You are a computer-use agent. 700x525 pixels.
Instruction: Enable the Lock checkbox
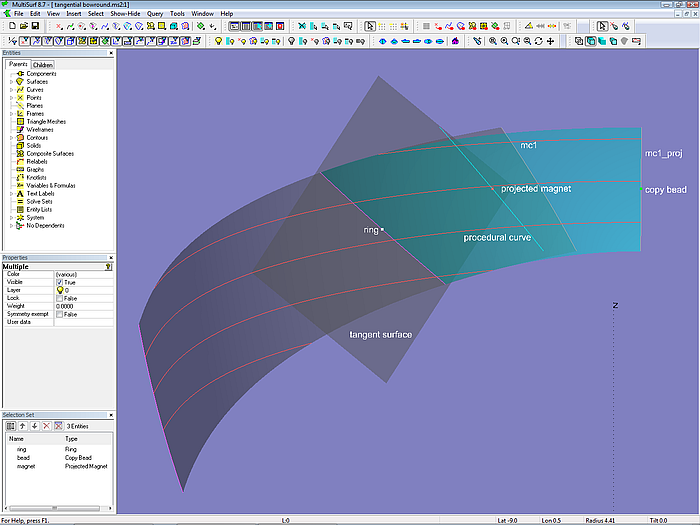tap(60, 298)
